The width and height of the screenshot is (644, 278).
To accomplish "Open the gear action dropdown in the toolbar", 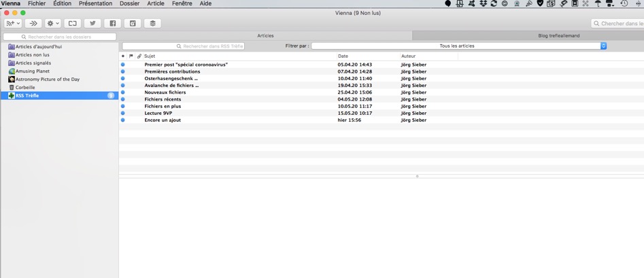I will click(x=53, y=23).
